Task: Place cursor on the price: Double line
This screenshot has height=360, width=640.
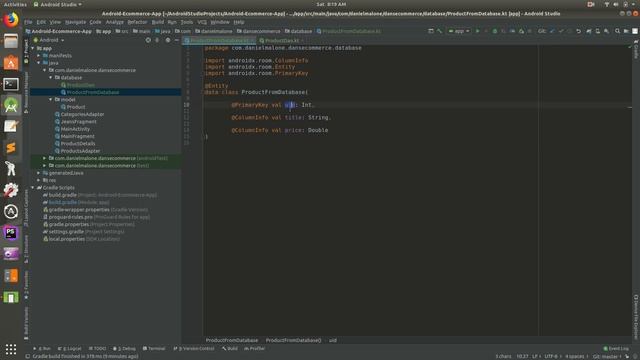Action: (280, 130)
